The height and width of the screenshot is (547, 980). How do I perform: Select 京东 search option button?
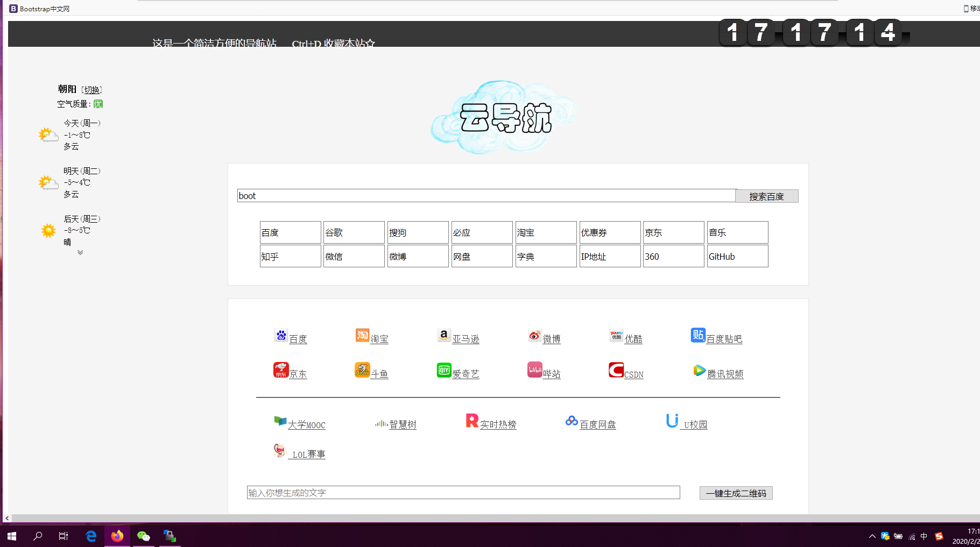[x=674, y=232]
